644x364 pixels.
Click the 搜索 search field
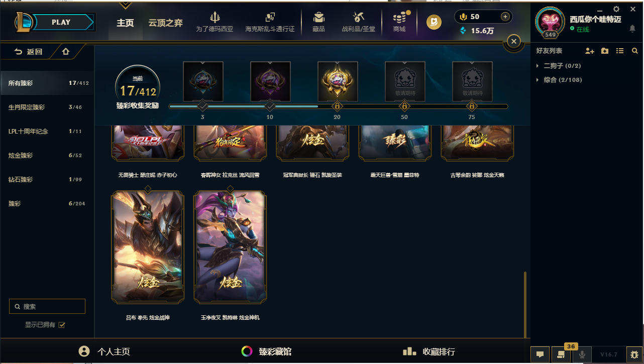click(47, 306)
